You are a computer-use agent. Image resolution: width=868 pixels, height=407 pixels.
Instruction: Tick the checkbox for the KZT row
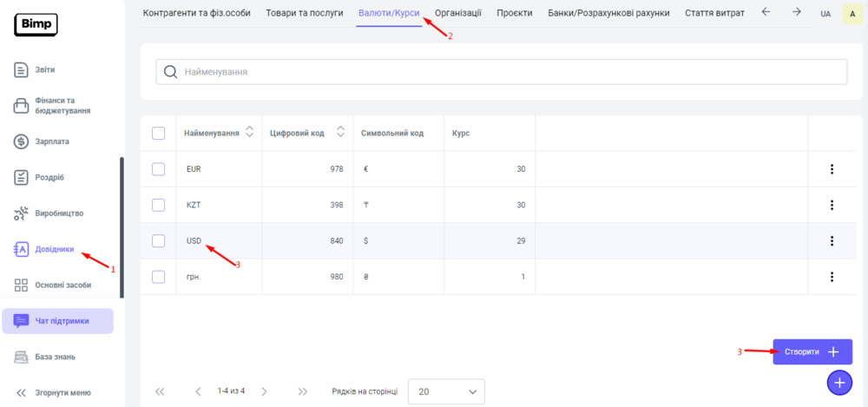158,205
